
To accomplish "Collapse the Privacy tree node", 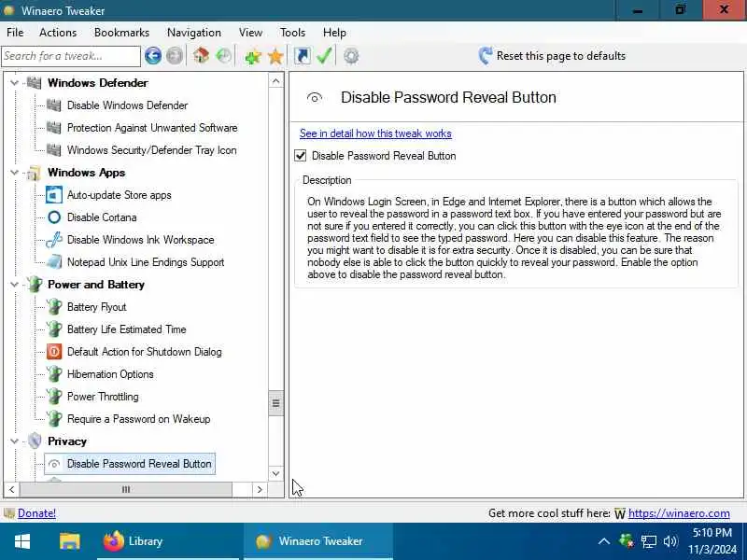I will click(14, 441).
